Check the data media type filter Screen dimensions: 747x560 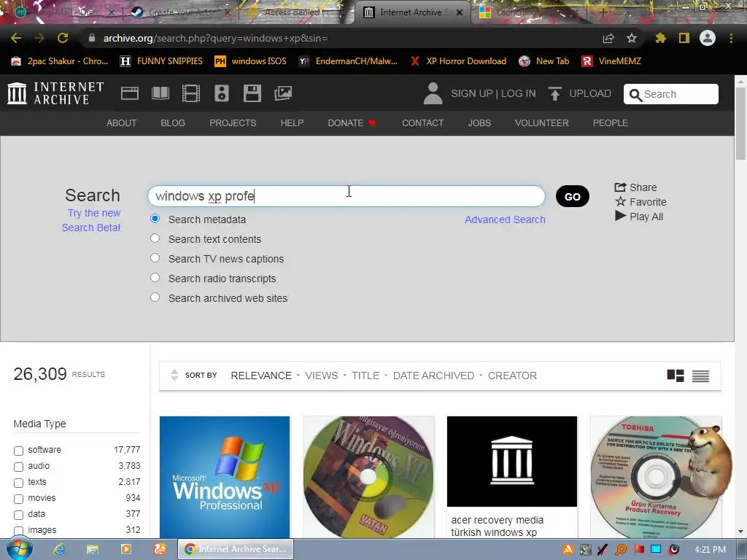pyautogui.click(x=18, y=515)
